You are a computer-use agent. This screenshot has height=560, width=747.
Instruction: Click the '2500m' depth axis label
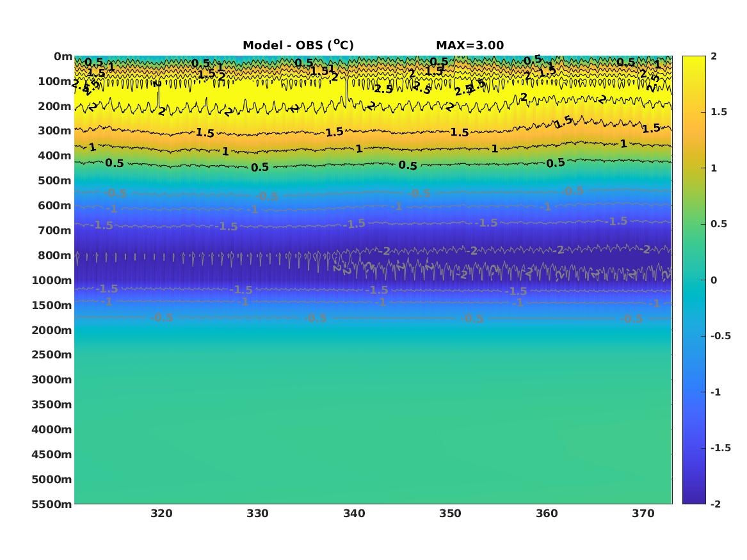[52, 355]
